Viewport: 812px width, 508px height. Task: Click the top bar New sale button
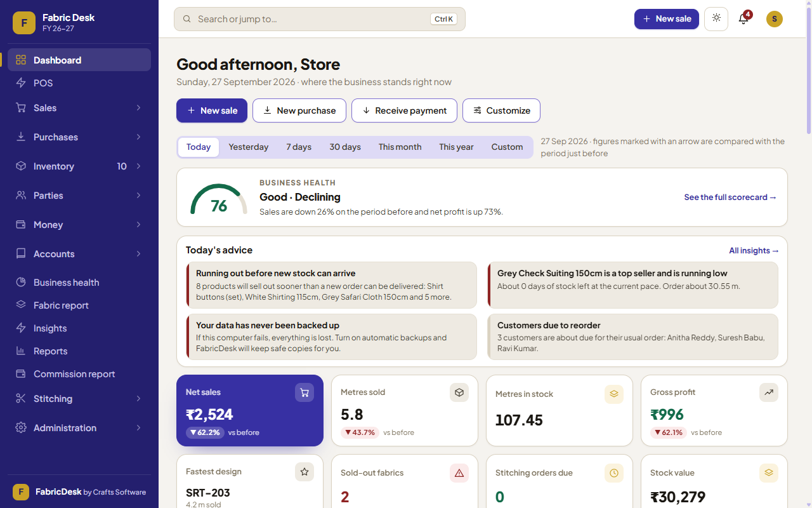click(667, 19)
